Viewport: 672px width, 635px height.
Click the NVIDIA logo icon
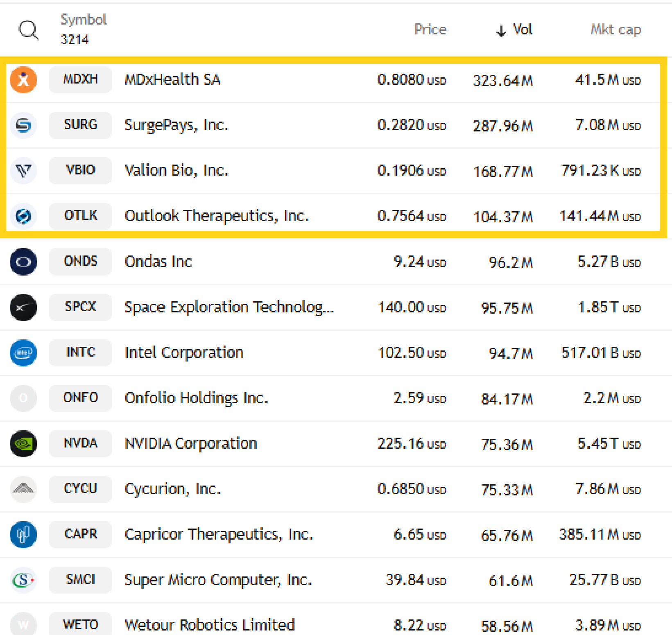point(23,443)
